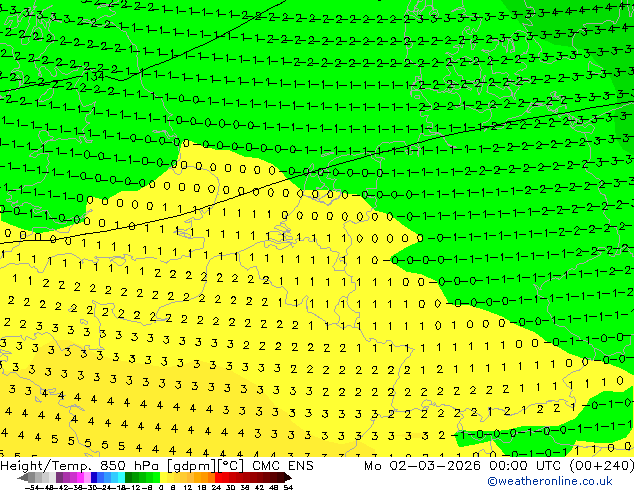Click the 'Mo 02-03-2026' date text

[x=422, y=466]
